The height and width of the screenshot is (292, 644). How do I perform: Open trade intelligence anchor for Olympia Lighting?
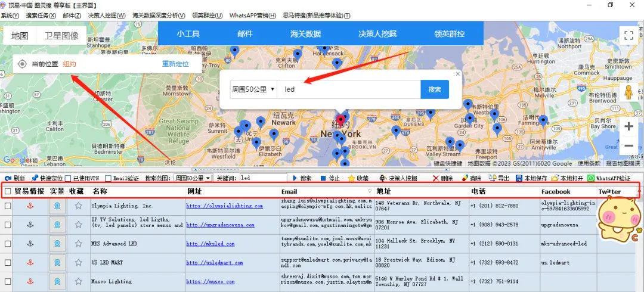tap(30, 206)
